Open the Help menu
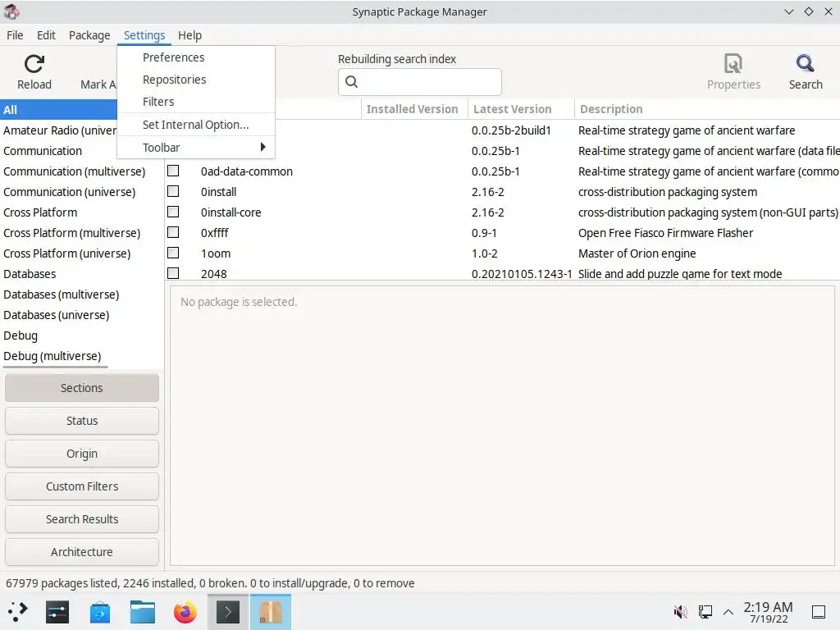This screenshot has height=630, width=840. tap(189, 35)
